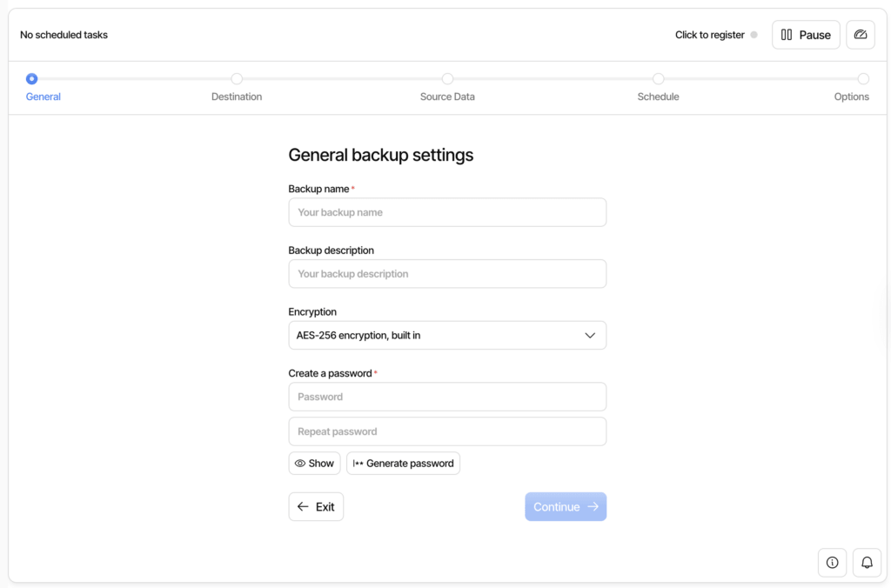Go to the Options step

point(852,87)
